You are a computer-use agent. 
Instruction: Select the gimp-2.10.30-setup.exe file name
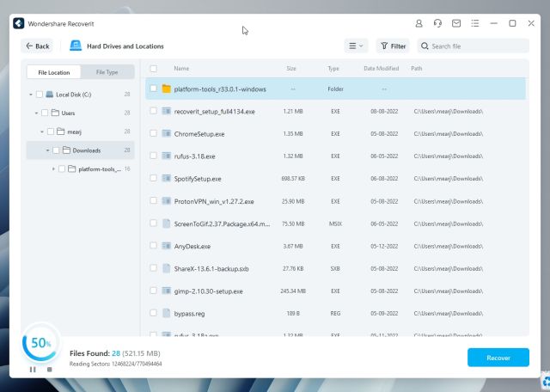coord(208,291)
